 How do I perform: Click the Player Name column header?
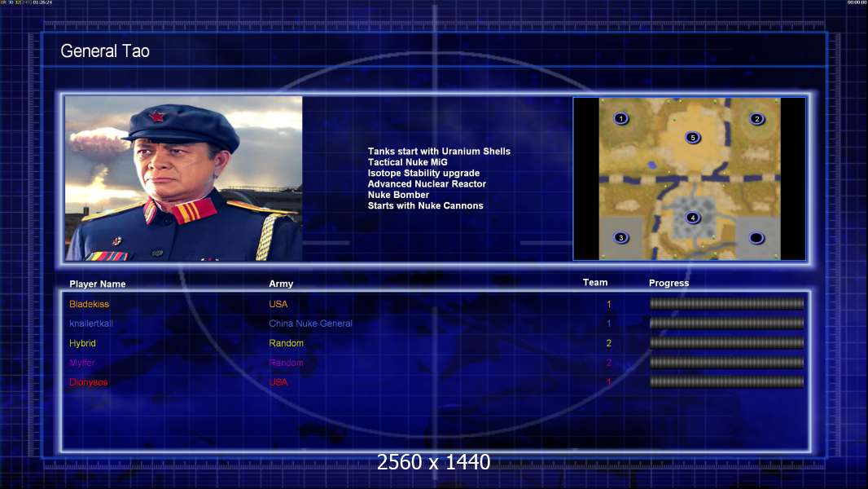point(98,284)
